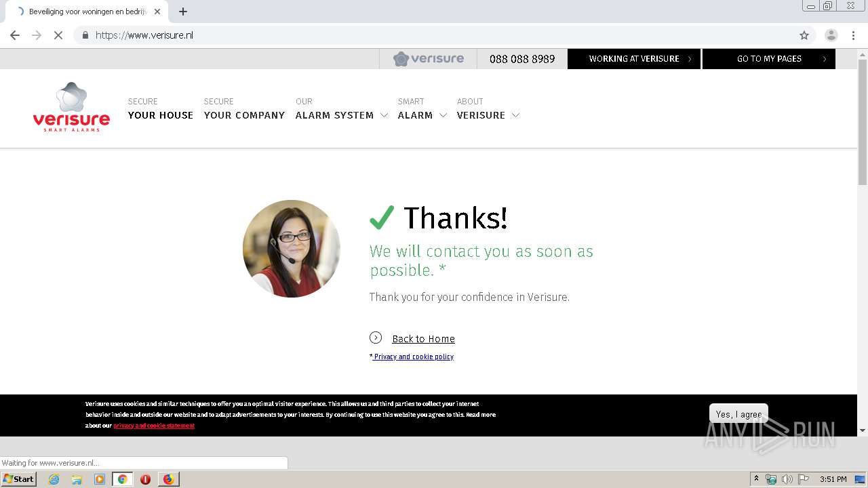Click the page vertical scrollbar thumb
868x488 pixels.
pos(863,122)
